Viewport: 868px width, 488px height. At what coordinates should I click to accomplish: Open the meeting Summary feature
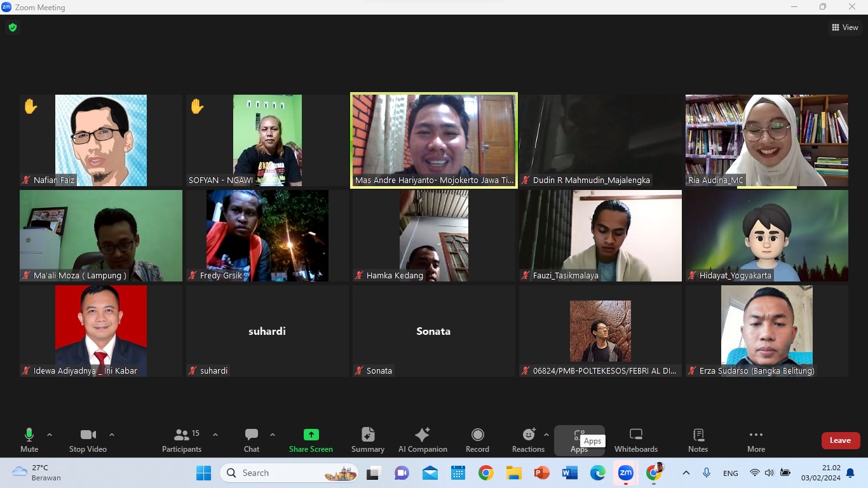(367, 440)
